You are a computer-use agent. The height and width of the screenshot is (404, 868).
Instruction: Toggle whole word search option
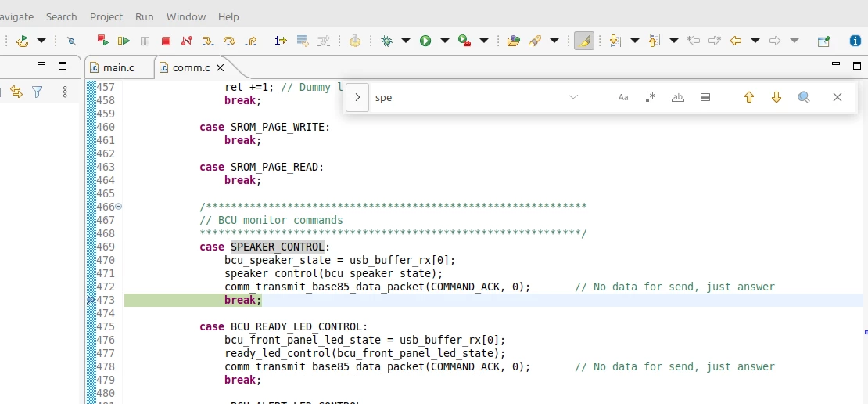(x=677, y=98)
